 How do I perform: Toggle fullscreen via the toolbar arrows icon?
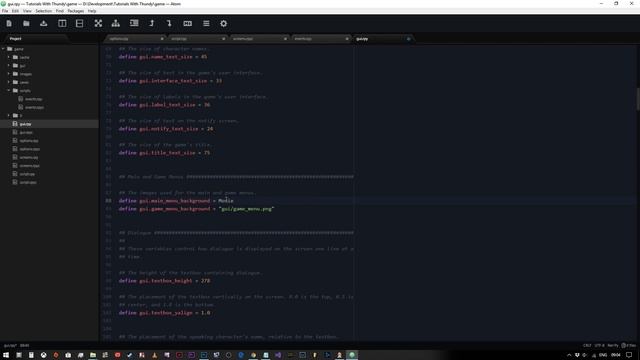[98, 24]
